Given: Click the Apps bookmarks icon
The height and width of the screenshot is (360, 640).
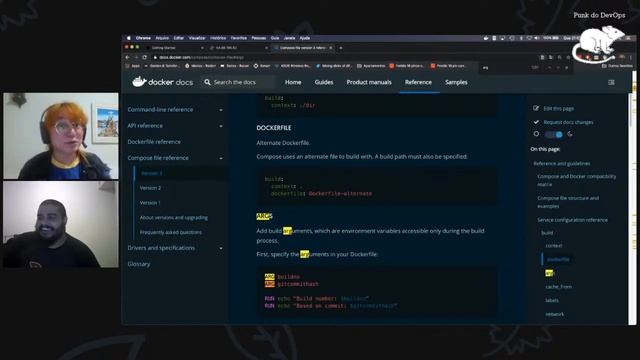Looking at the screenshot, I should tap(128, 66).
